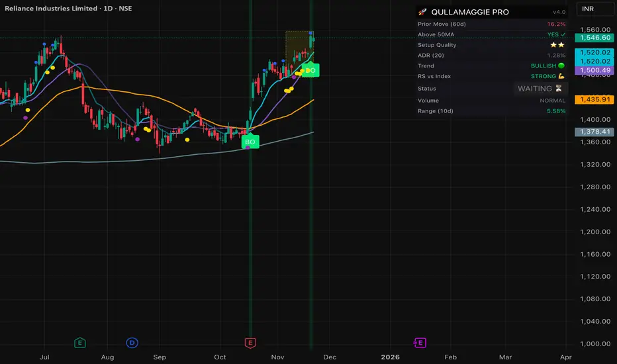
Task: Click the red earnings E marker in October
Action: click(250, 343)
